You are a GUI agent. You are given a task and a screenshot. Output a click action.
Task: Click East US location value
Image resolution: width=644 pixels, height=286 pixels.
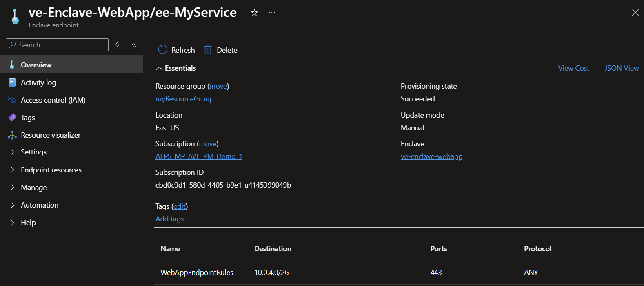coord(167,128)
